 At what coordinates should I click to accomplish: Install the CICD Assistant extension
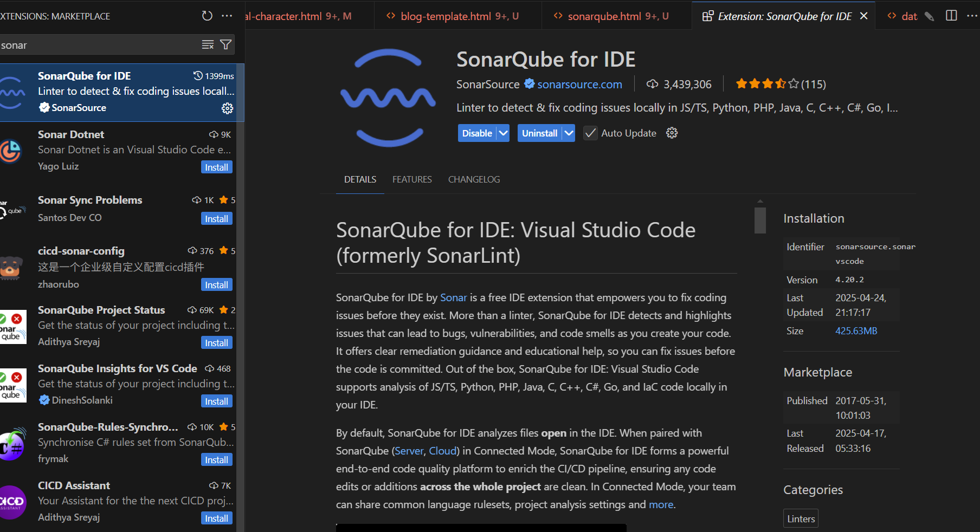[216, 518]
